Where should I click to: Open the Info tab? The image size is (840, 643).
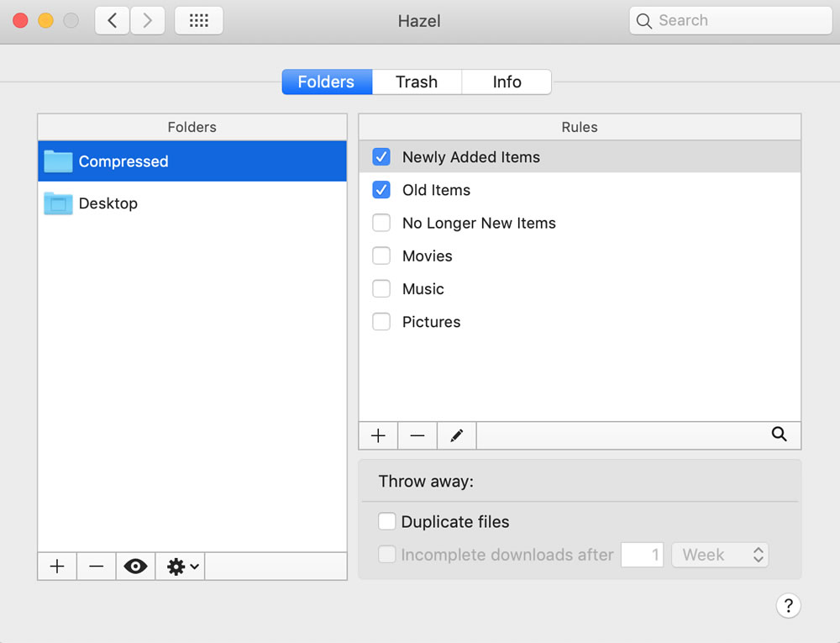[507, 82]
